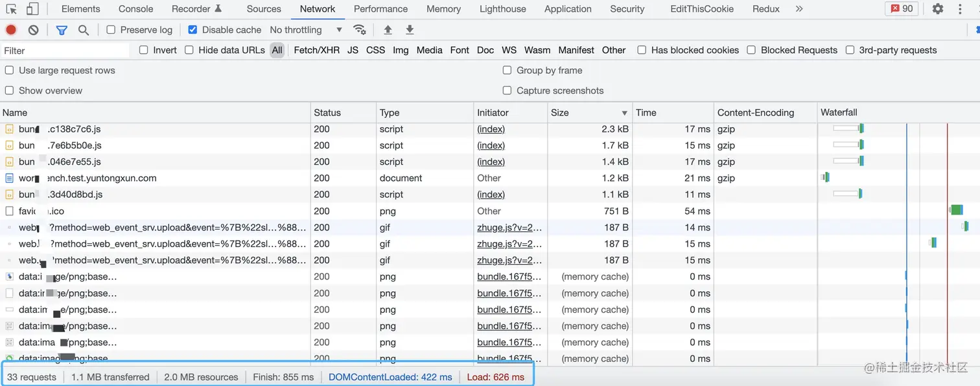Open the Redux tab

(766, 9)
